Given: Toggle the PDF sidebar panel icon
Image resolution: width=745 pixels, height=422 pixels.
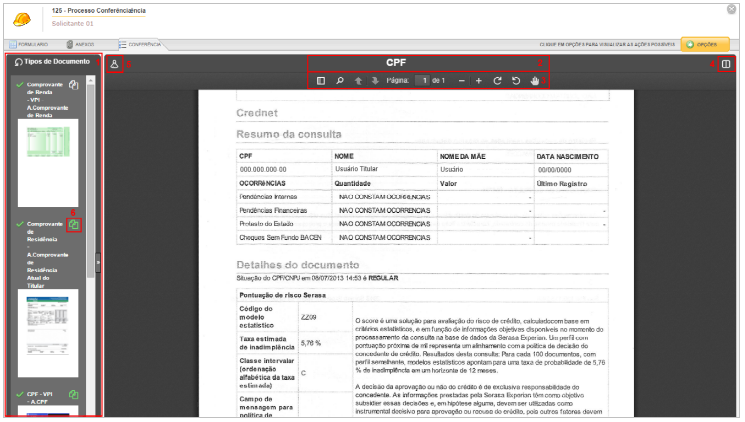Looking at the screenshot, I should coord(321,81).
